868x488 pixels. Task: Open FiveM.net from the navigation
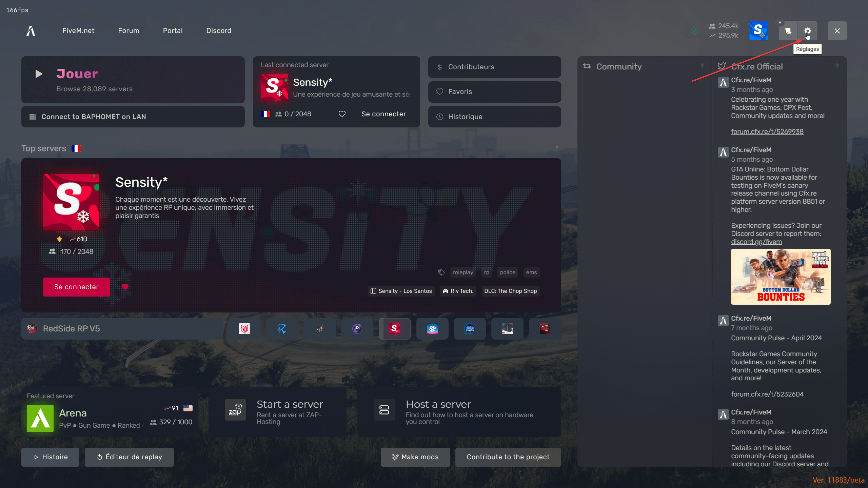[78, 30]
